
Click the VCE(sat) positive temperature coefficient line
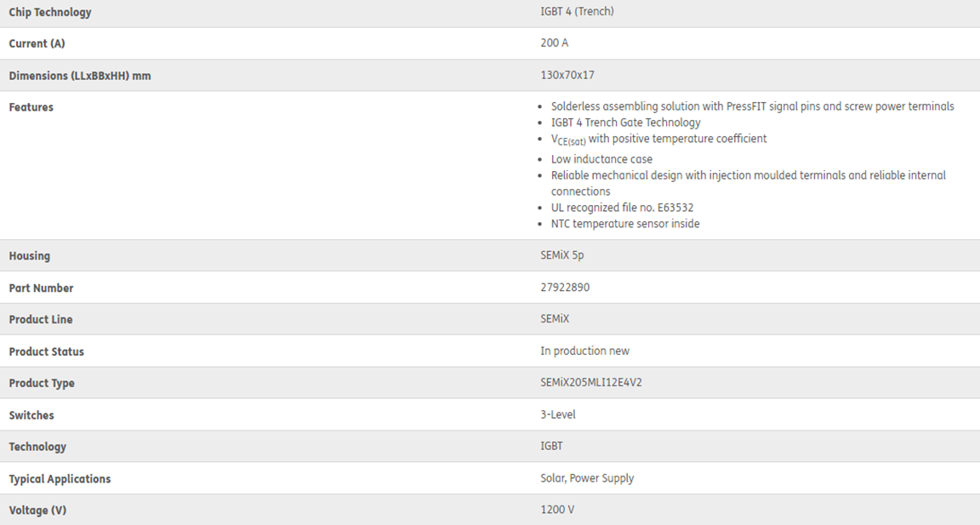[x=658, y=140]
